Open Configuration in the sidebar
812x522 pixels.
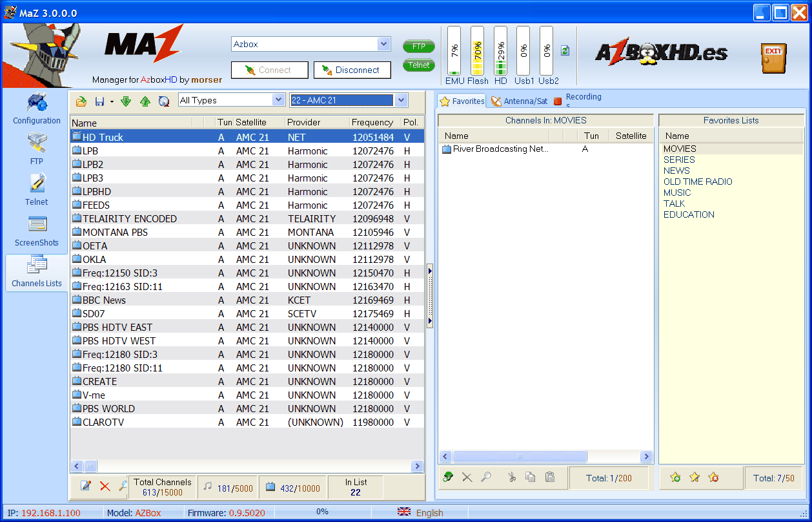(37, 109)
